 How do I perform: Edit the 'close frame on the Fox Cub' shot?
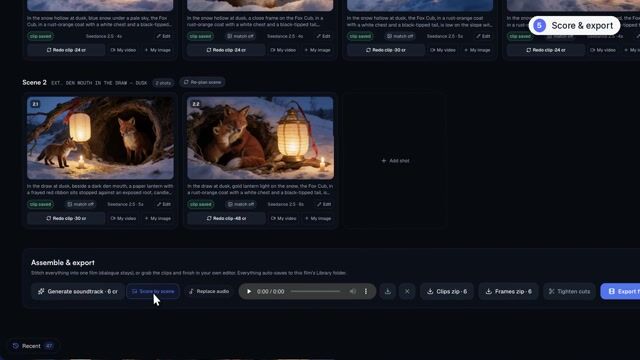[x=323, y=36]
